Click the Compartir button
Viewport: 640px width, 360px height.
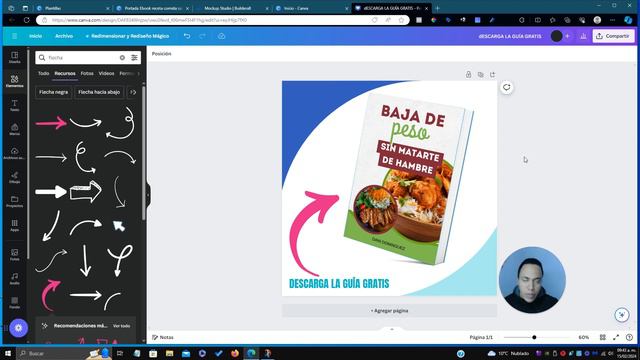coord(613,36)
